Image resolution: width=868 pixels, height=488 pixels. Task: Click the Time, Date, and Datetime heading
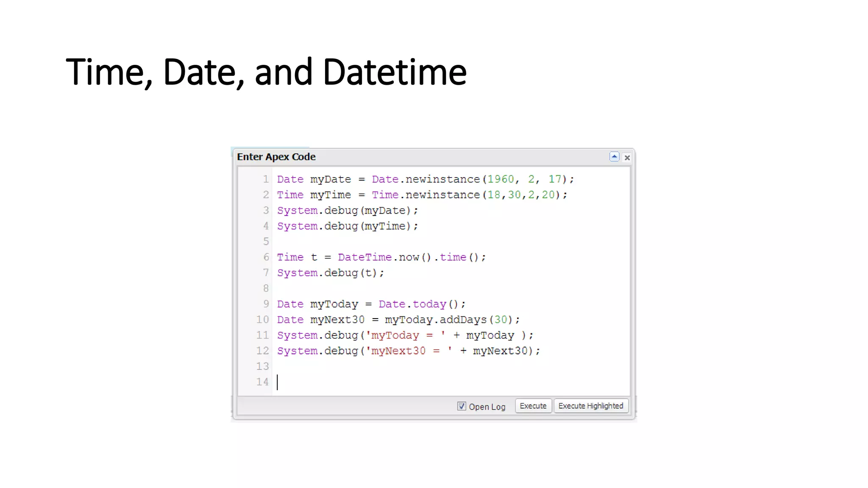click(266, 73)
